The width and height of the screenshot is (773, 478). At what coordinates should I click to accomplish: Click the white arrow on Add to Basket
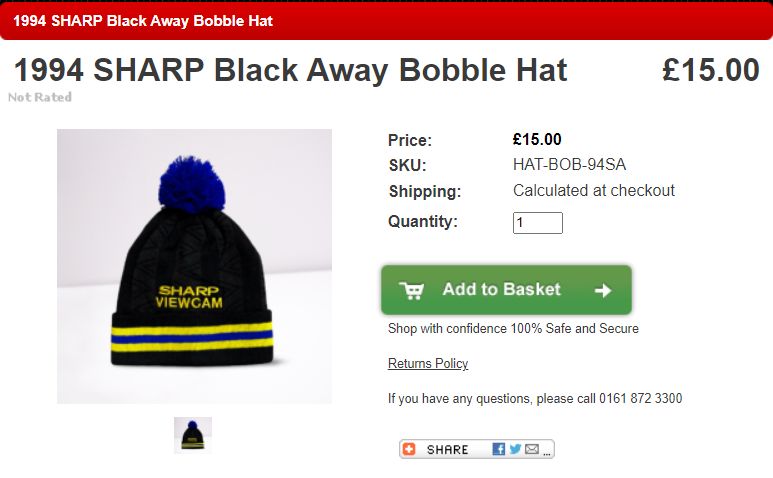point(603,290)
